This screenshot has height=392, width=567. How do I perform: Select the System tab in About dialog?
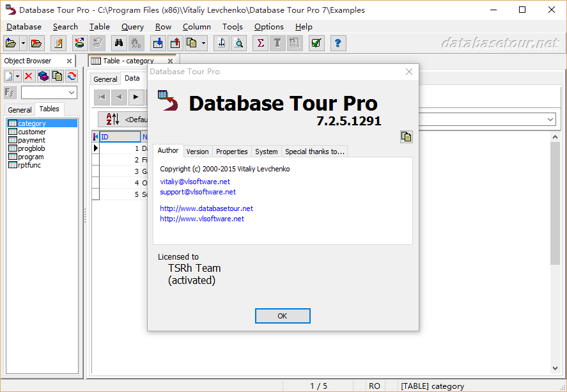coord(266,152)
